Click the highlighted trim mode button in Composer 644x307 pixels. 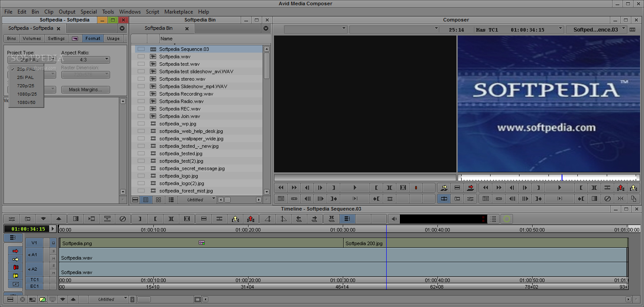tap(444, 199)
